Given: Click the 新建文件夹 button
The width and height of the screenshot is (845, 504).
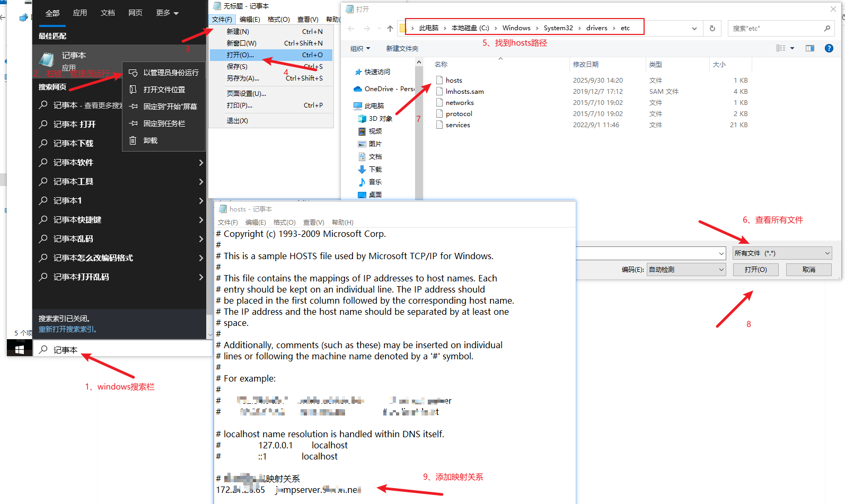Looking at the screenshot, I should tap(402, 48).
